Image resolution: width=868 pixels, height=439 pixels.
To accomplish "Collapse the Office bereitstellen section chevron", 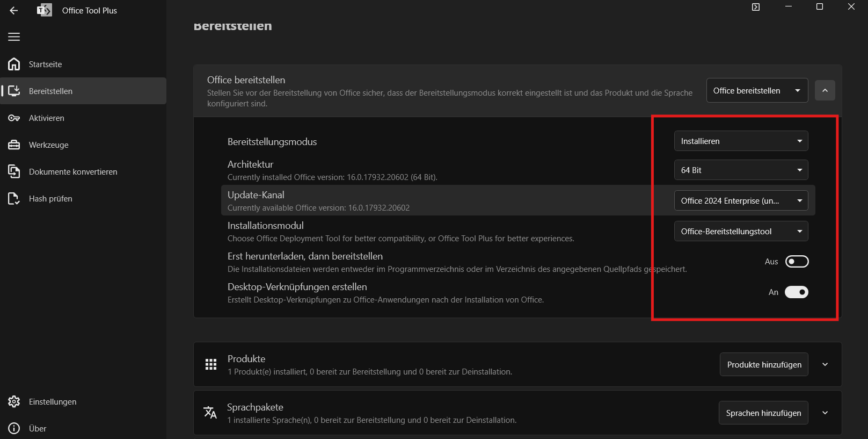I will [825, 91].
